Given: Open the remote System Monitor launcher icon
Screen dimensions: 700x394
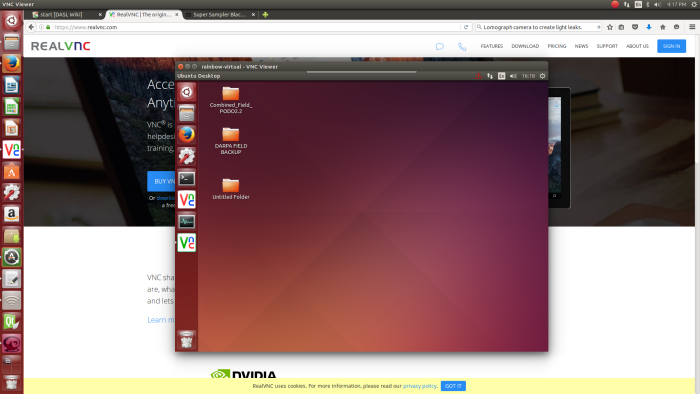Looking at the screenshot, I should [187, 221].
